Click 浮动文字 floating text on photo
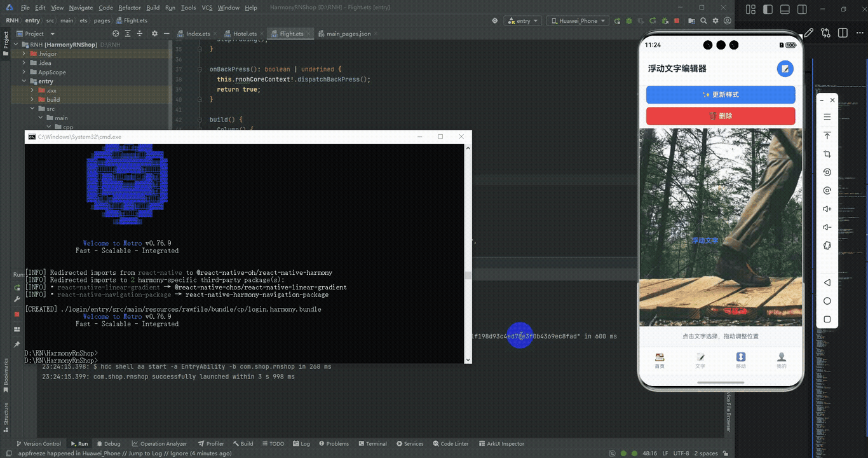The width and height of the screenshot is (868, 458). coord(705,240)
